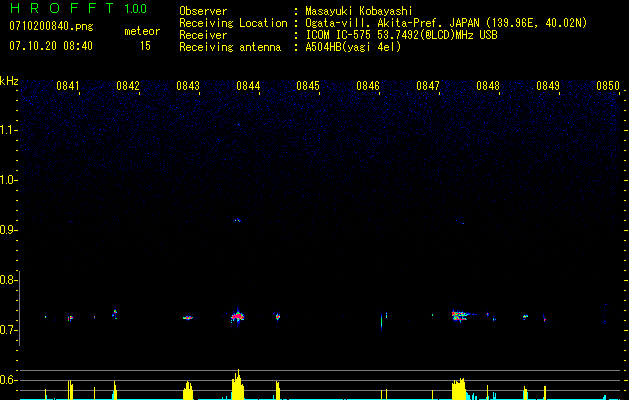This screenshot has height=400, width=629.
Task: Select observer name Masayuki Kobayashi
Action: 359,11
